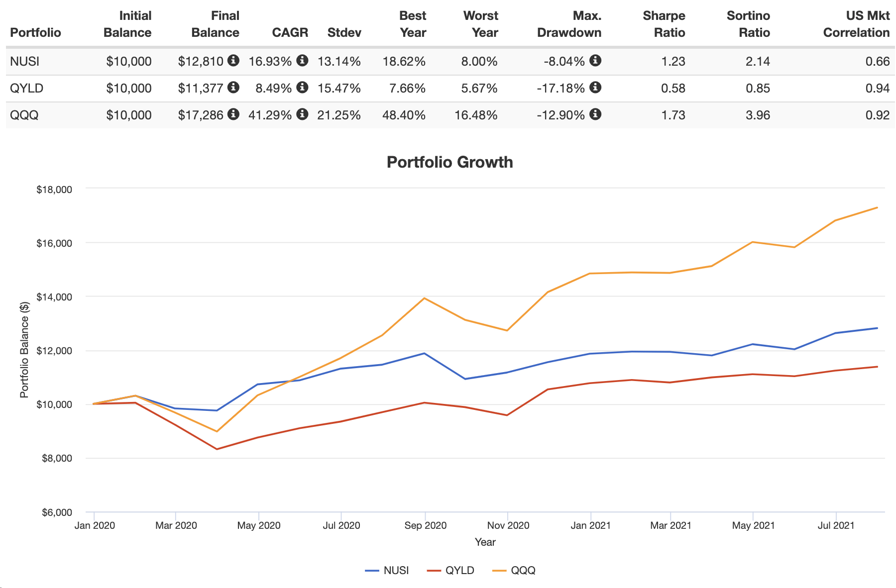Click QQQ best year 48.40%
This screenshot has width=896, height=588.
(404, 115)
